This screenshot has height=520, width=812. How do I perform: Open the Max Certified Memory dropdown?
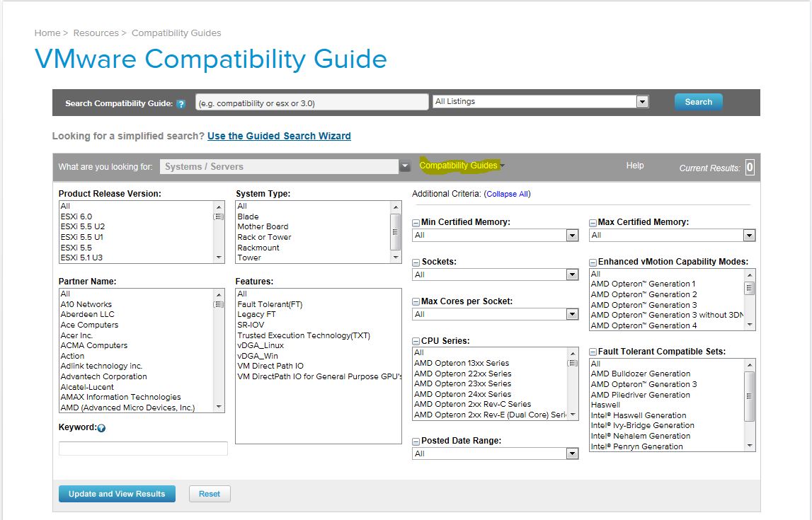[749, 235]
